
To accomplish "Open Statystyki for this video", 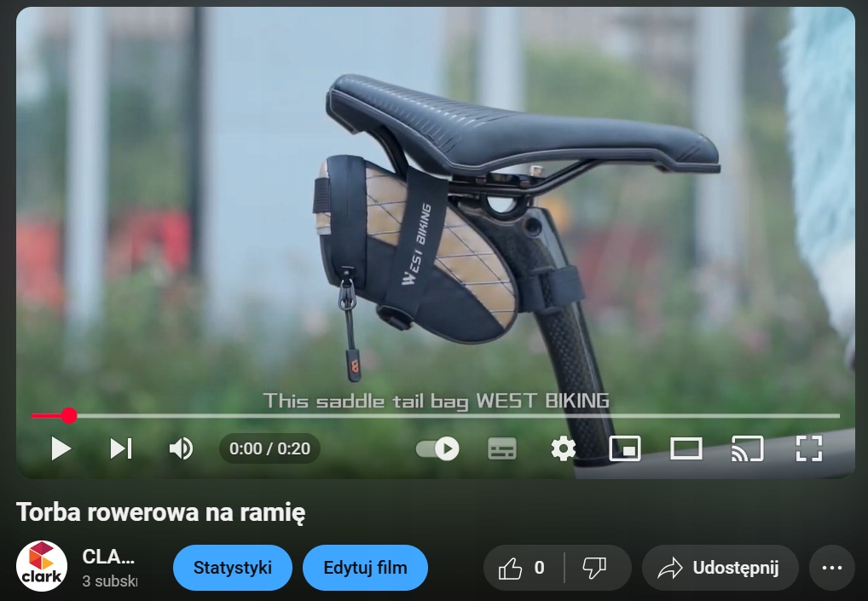I will click(233, 568).
